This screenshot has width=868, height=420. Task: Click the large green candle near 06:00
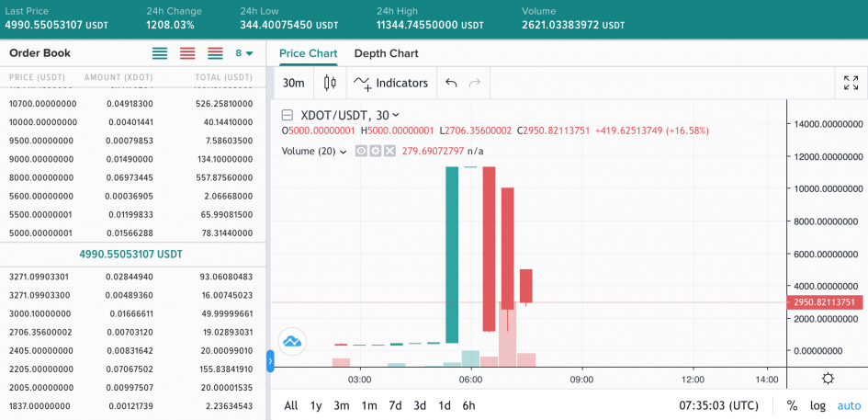452,255
